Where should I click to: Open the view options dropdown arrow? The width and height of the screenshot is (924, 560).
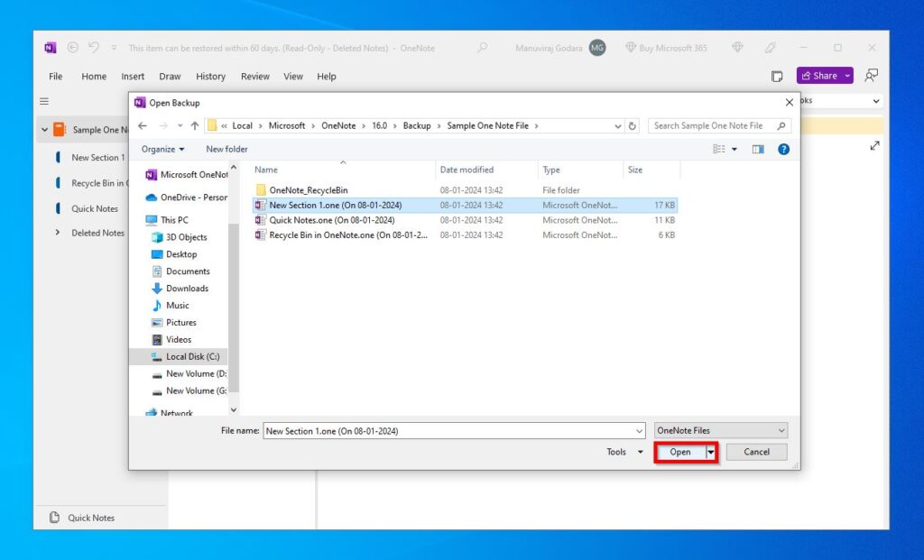735,149
